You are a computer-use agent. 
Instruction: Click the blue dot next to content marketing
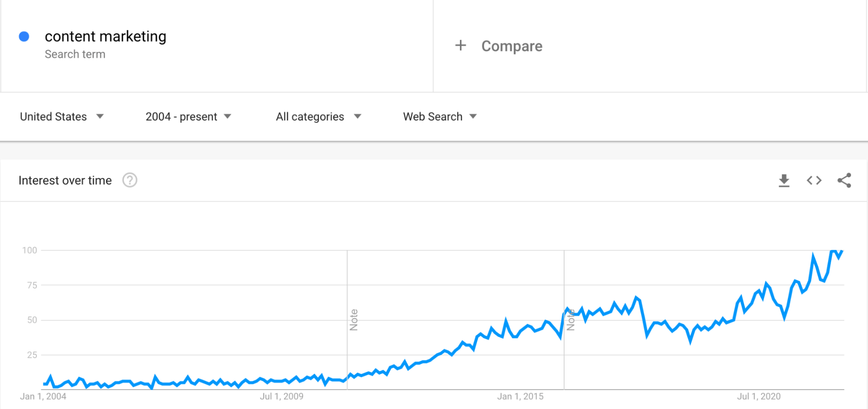25,37
